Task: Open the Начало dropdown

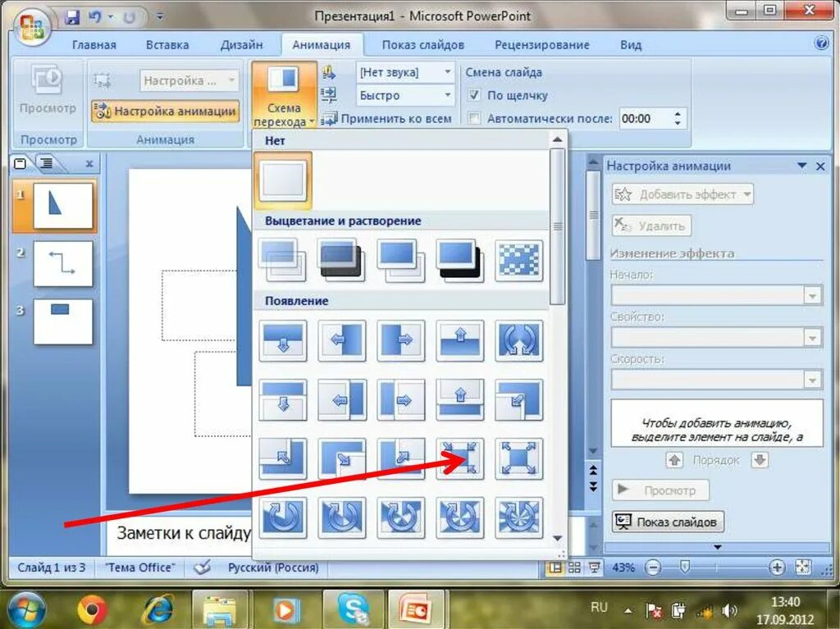Action: (717, 295)
